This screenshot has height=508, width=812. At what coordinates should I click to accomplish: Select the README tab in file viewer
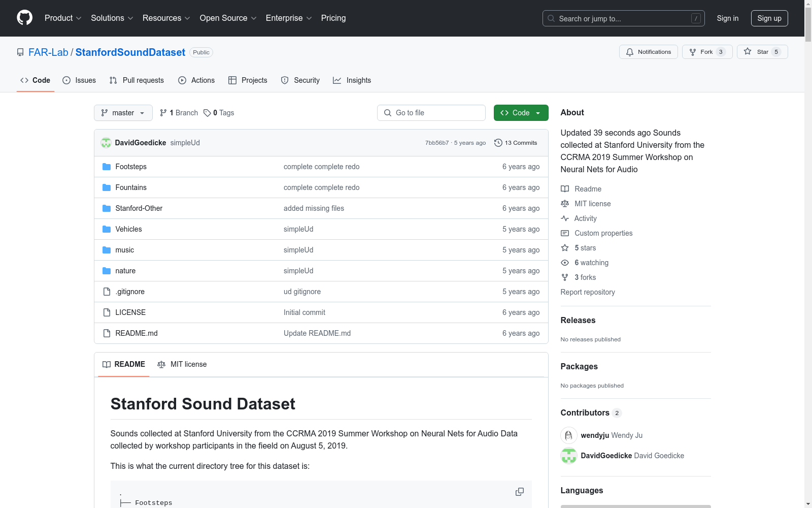coord(124,364)
